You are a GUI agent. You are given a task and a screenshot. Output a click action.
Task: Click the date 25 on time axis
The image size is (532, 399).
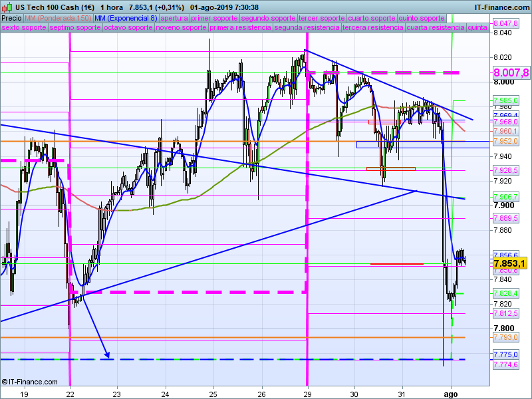point(213,394)
